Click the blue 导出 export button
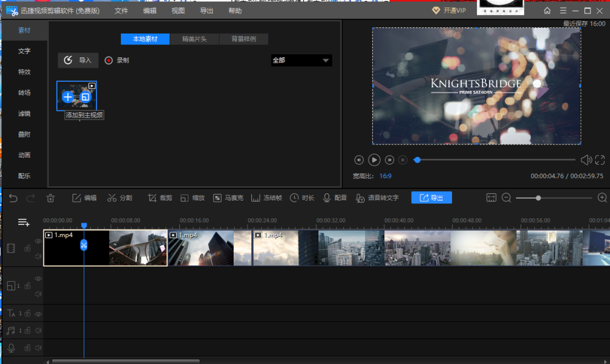Image resolution: width=610 pixels, height=364 pixels. point(431,198)
